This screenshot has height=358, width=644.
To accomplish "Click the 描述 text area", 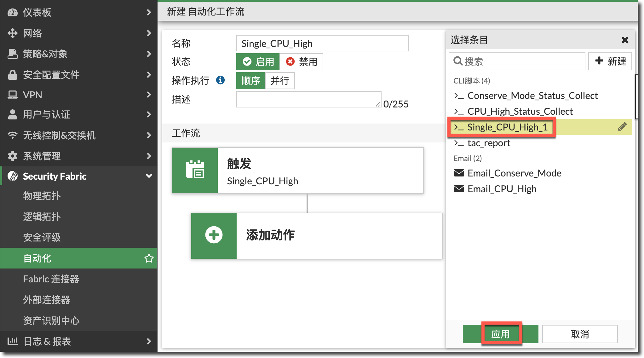I will 308,100.
